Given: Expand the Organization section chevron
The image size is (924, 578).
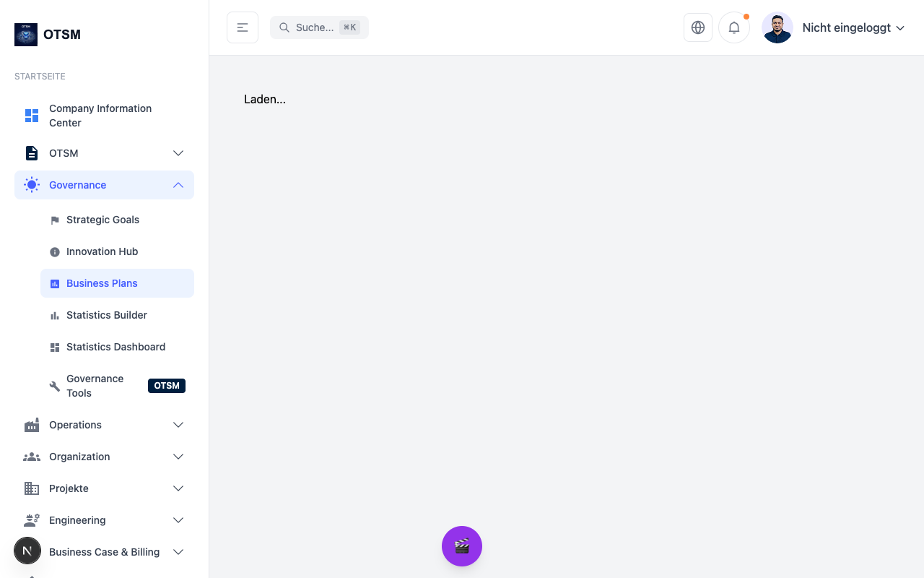Looking at the screenshot, I should (x=178, y=457).
